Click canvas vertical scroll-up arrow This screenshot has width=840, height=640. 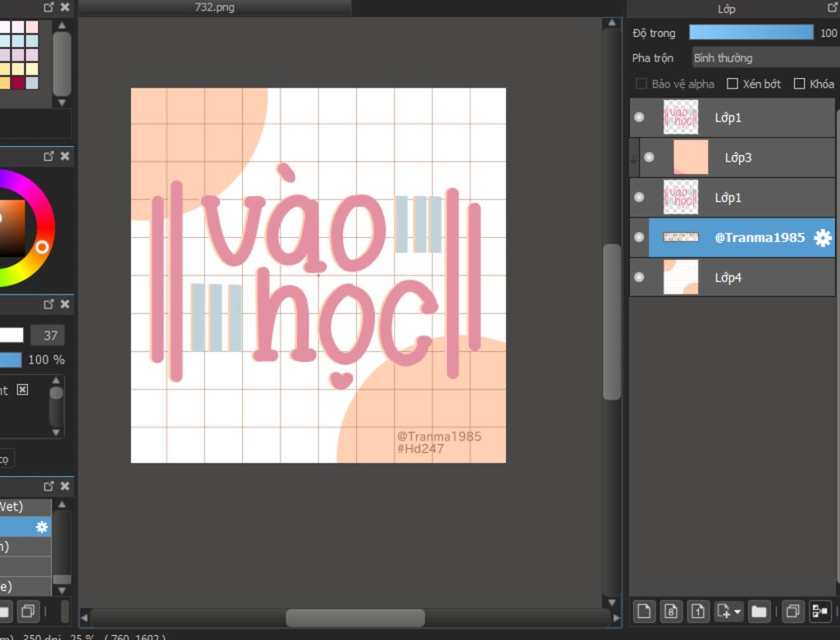click(x=612, y=22)
